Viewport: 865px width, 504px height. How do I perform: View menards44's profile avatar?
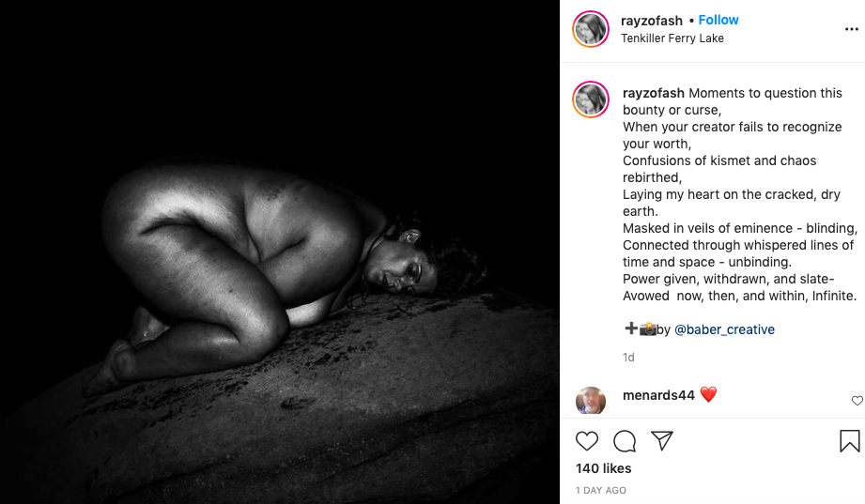coord(590,401)
